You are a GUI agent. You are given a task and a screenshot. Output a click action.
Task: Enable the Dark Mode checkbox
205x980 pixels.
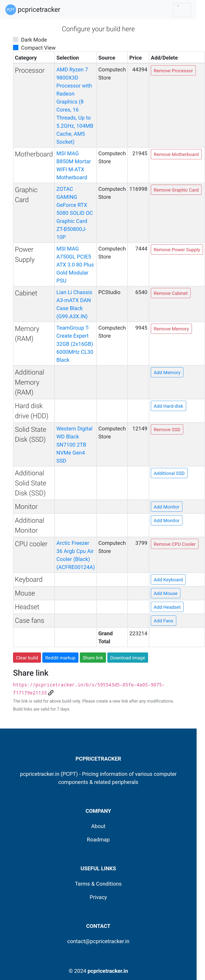click(x=16, y=40)
